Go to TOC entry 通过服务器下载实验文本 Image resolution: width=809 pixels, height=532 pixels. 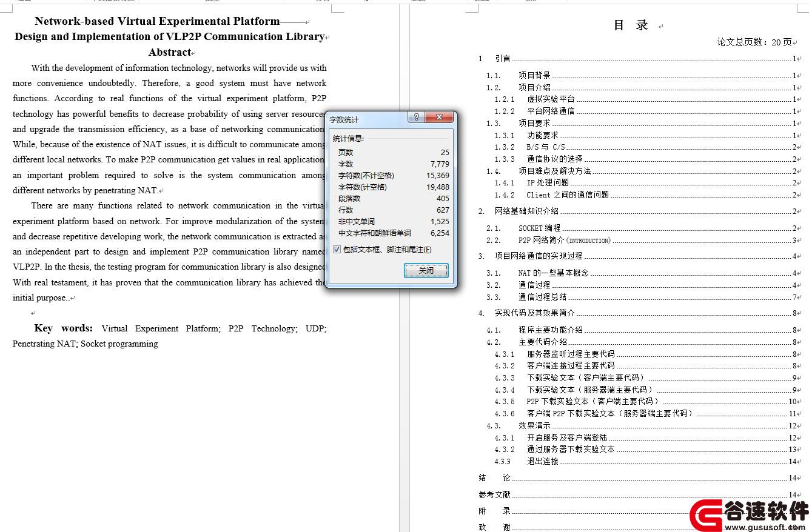point(645,450)
